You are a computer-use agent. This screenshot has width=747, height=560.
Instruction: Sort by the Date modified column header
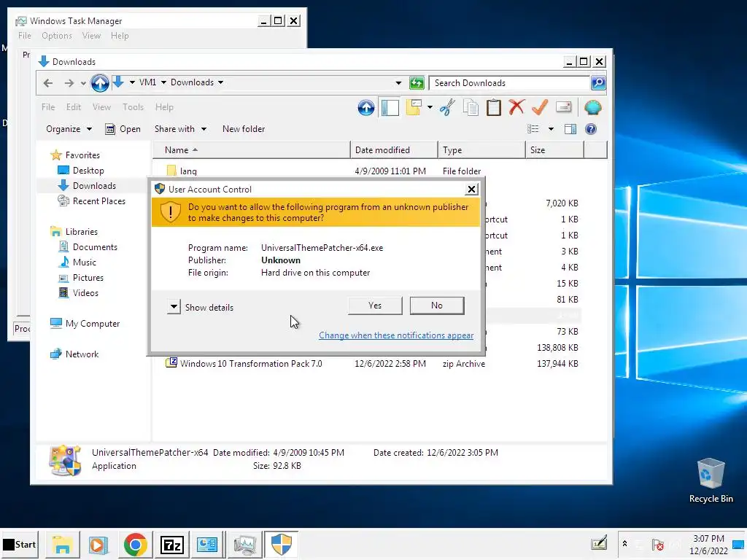point(394,150)
